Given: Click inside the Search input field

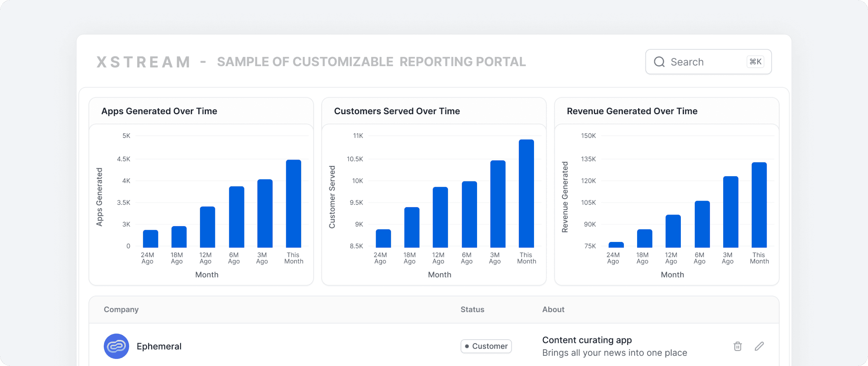Looking at the screenshot, I should [x=708, y=62].
